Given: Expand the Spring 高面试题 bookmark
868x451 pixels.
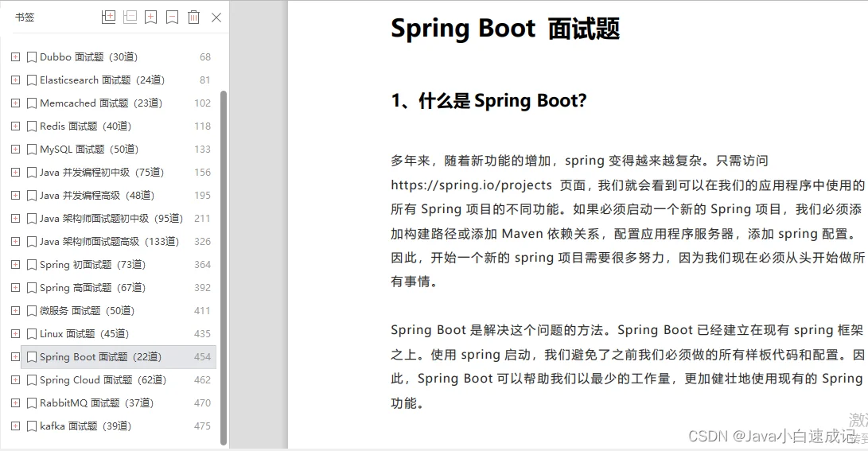Looking at the screenshot, I should 15,288.
